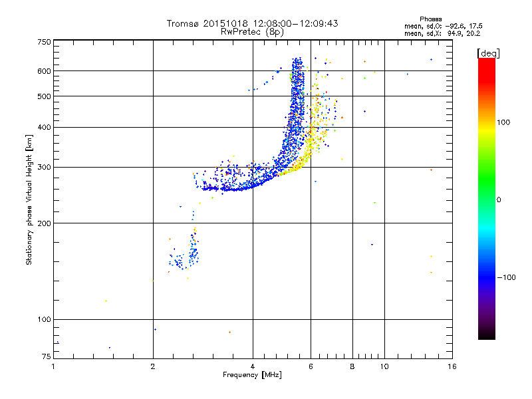Click the plot title 'Tromsø 20151018 12:08:00-12:09:43'
Viewport: 532px width, 399px height.
[253, 23]
